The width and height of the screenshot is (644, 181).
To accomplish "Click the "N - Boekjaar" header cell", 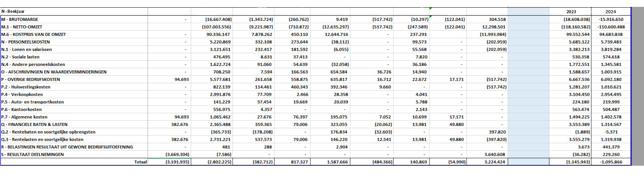I will (12, 12).
